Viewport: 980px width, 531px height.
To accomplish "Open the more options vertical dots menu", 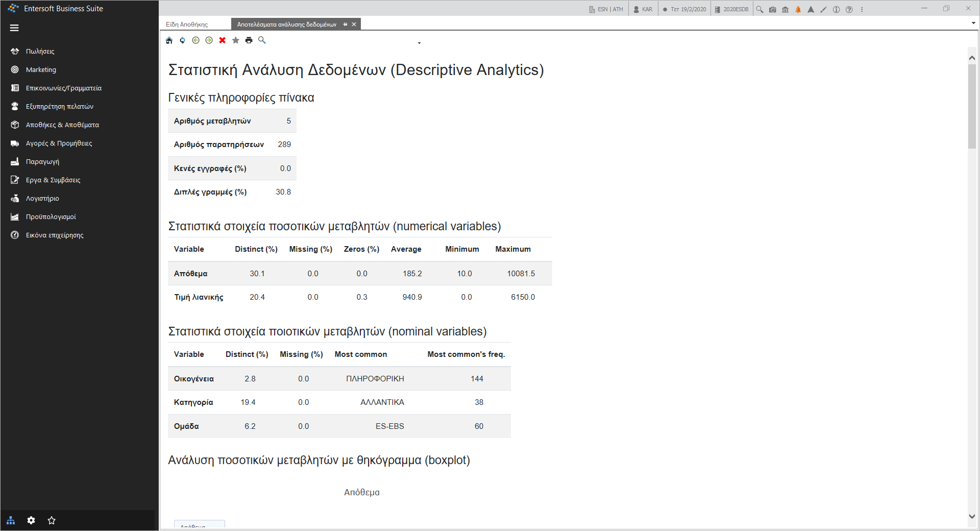I will click(862, 9).
